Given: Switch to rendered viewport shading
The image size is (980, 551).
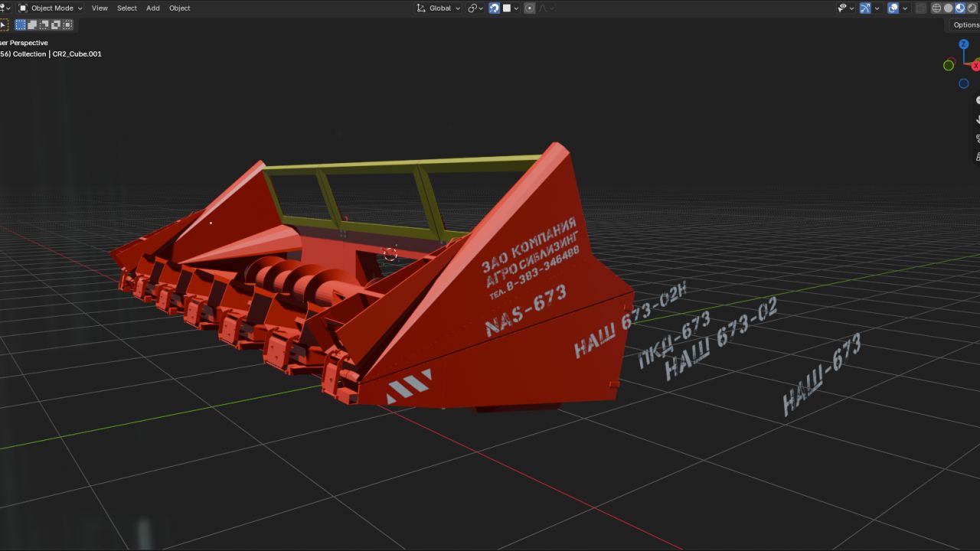Looking at the screenshot, I should tap(972, 8).
